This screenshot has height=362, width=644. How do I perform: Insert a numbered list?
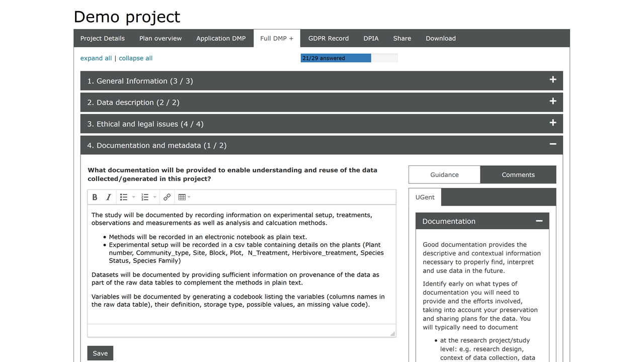tap(145, 197)
